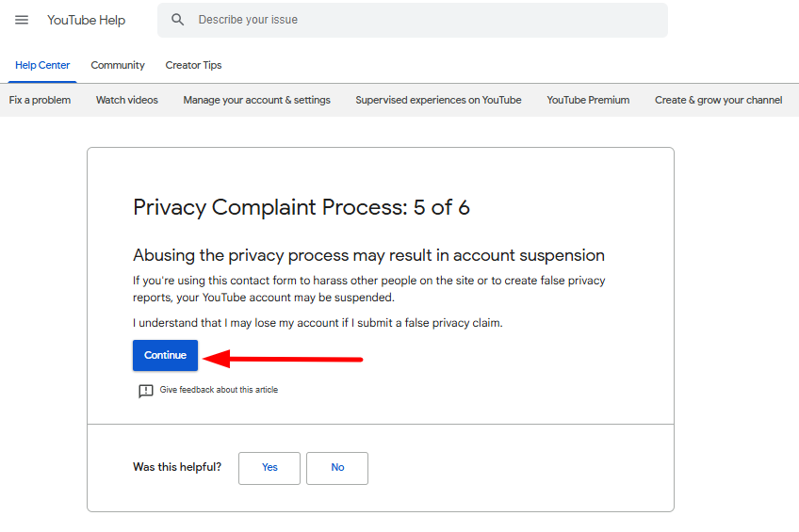The height and width of the screenshot is (532, 799).
Task: Answer No to 'Was this helpful?'
Action: tap(337, 468)
